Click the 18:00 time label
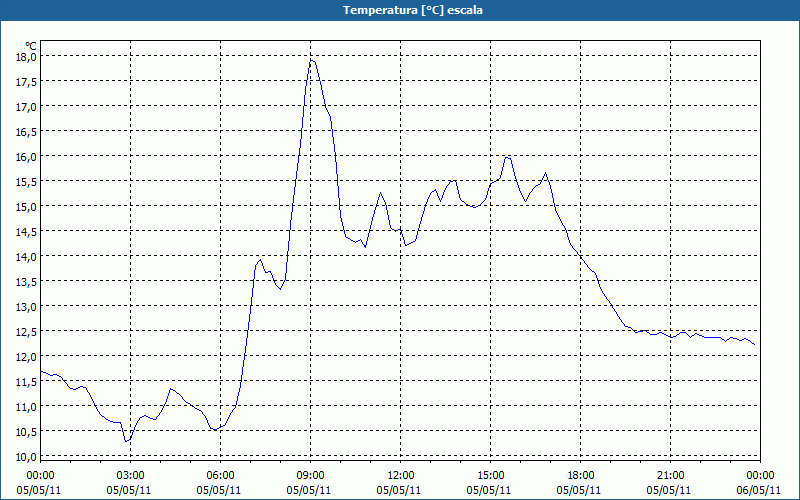This screenshot has width=800, height=500. point(581,476)
